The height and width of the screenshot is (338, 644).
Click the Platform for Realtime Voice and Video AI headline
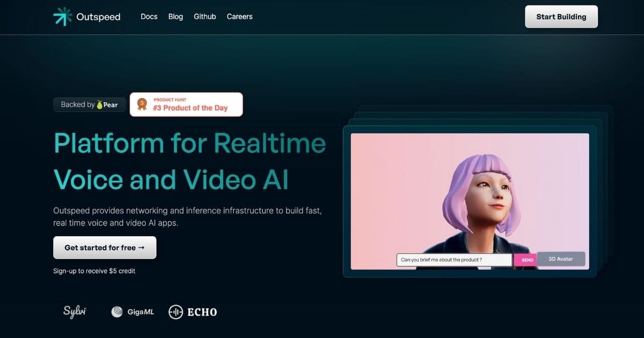coord(189,161)
